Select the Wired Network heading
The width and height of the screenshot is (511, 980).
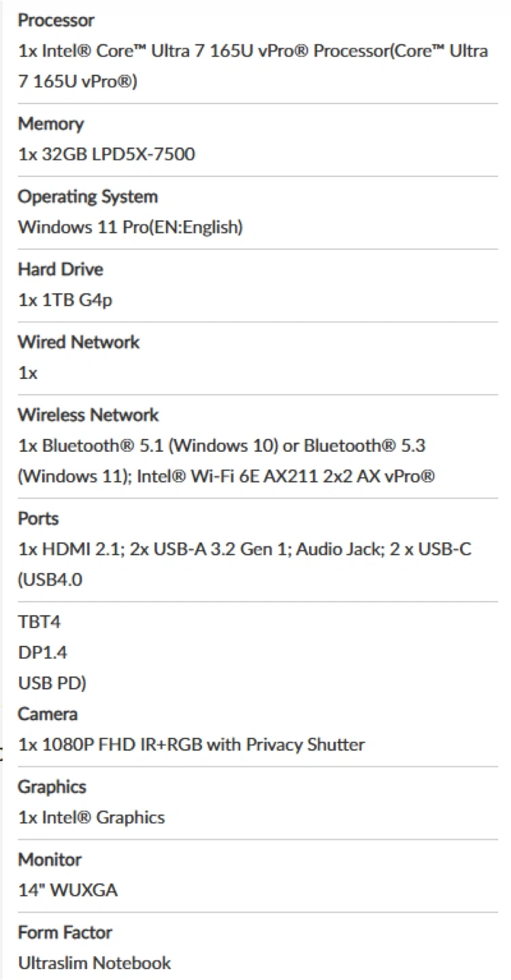coord(78,342)
